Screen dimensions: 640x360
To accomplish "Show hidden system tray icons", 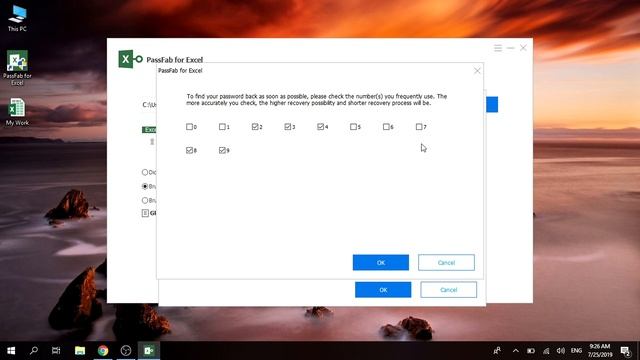I will (x=516, y=351).
